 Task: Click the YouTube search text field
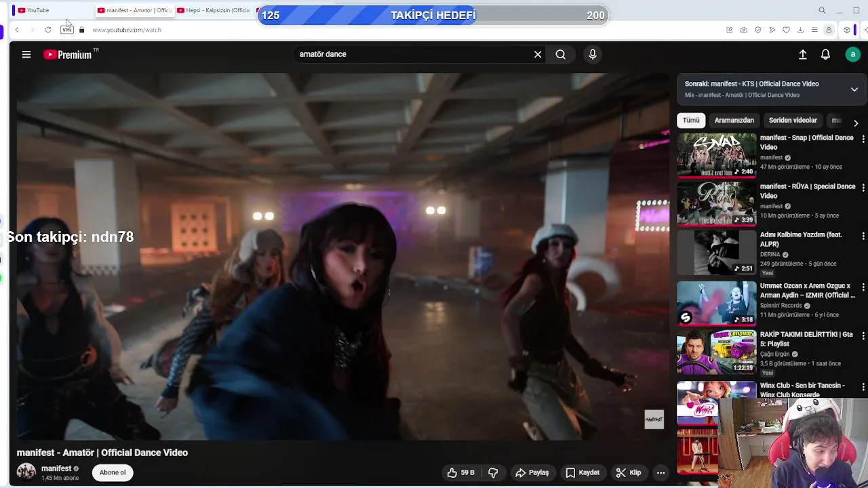[414, 54]
